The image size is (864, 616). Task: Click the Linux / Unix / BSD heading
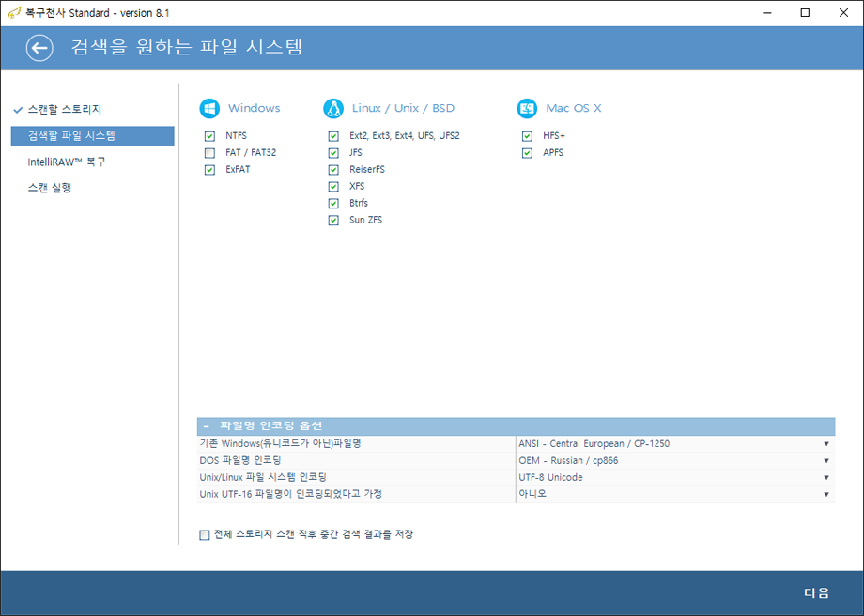(403, 108)
